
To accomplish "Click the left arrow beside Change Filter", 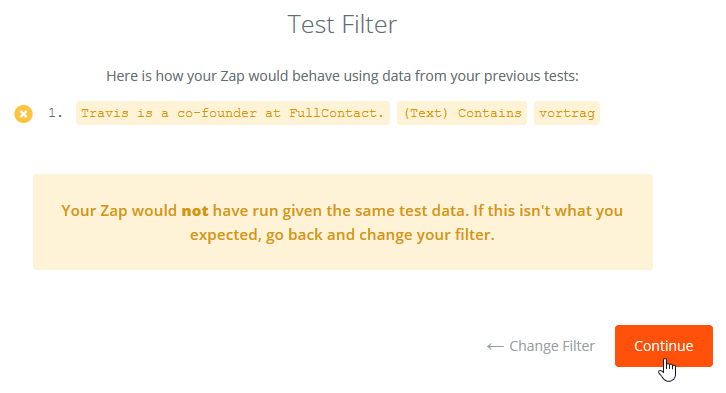I will [495, 346].
